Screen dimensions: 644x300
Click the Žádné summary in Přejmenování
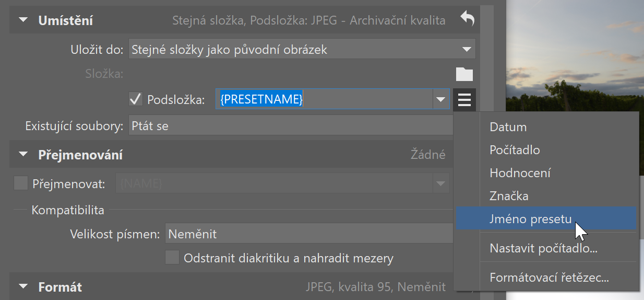428,155
